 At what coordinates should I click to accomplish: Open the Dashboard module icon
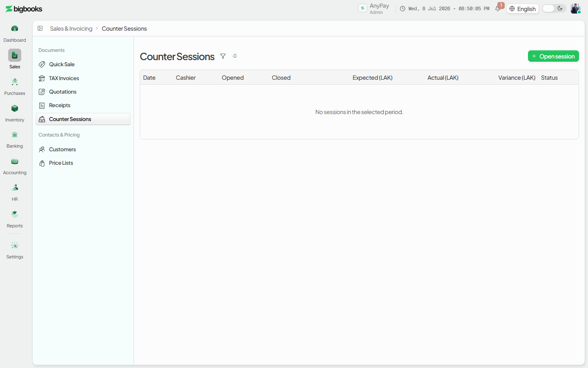(15, 29)
